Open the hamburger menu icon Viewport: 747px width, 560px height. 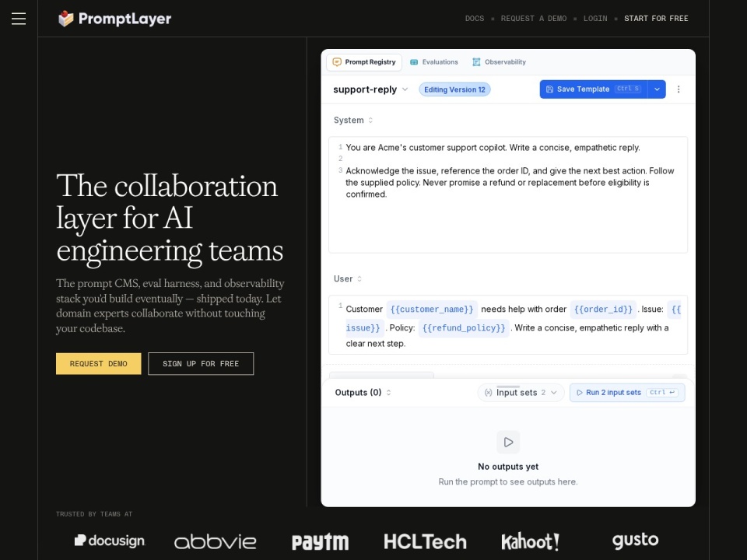coord(19,19)
